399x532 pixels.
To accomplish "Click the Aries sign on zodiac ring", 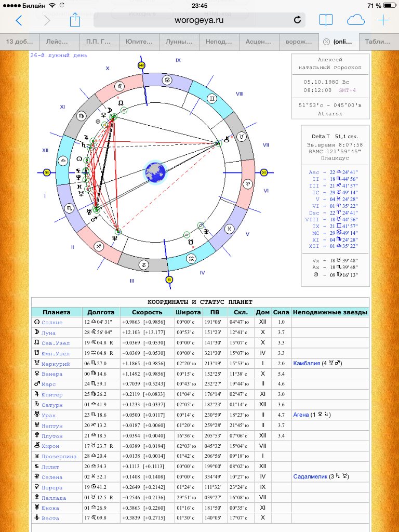I will [x=247, y=184].
